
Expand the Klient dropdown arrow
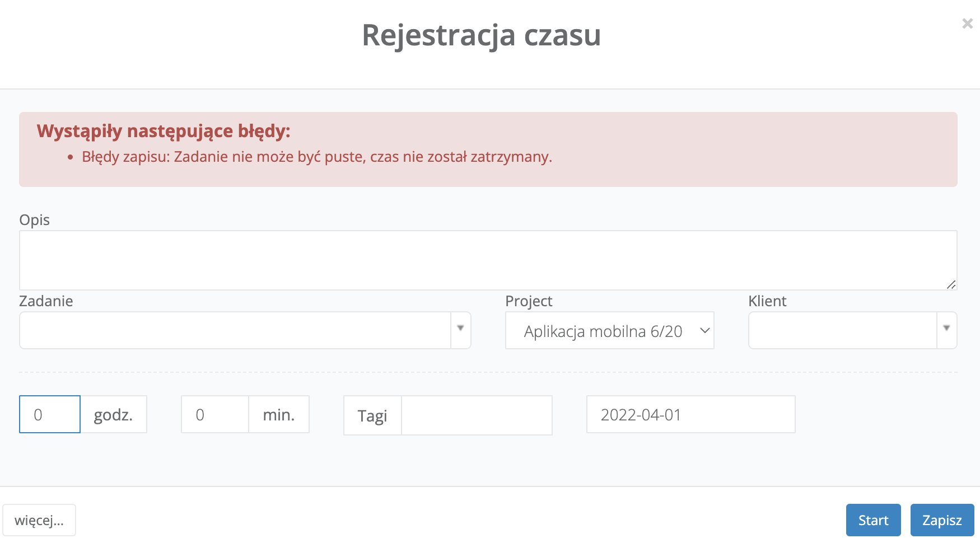pyautogui.click(x=946, y=330)
